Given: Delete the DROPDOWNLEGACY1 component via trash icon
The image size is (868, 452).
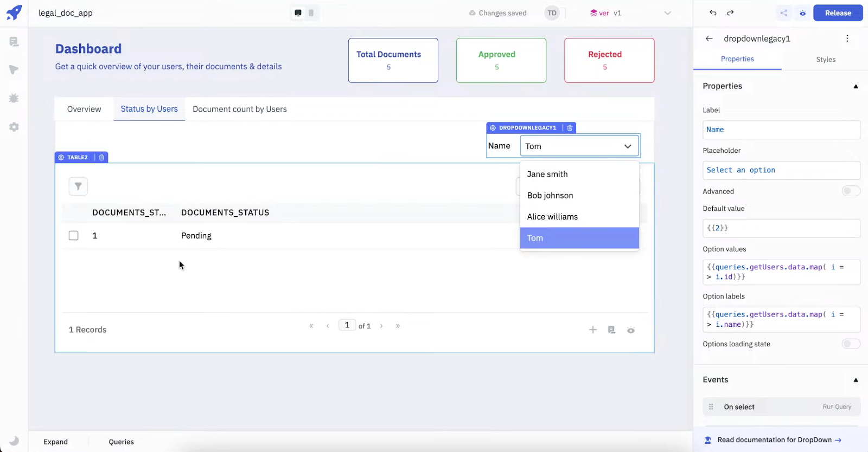Looking at the screenshot, I should coord(570,128).
